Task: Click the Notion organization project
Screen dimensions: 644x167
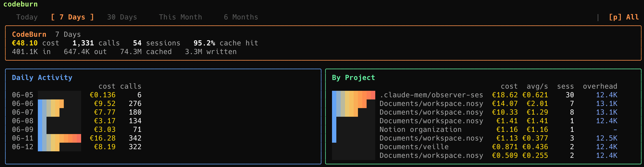Action: [420, 129]
